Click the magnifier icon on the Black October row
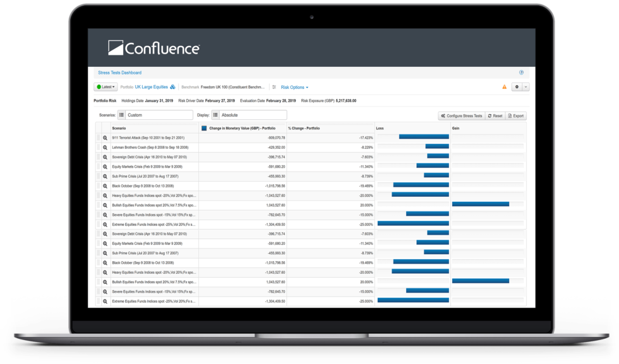The height and width of the screenshot is (364, 619). coord(105,185)
